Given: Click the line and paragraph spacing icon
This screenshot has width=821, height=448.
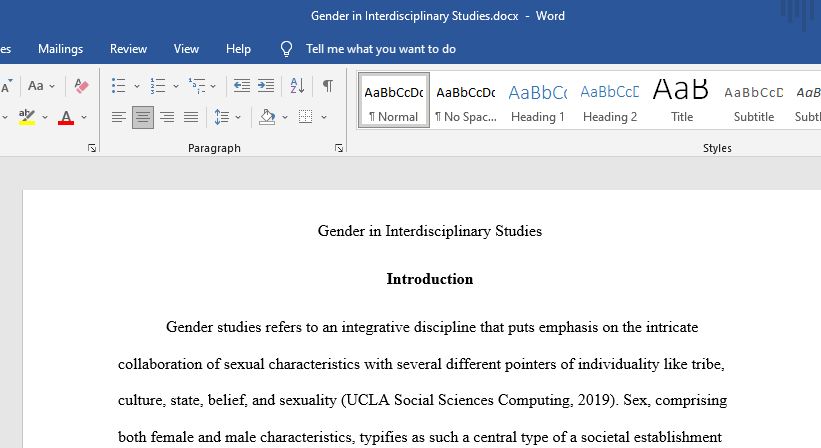Looking at the screenshot, I should tap(222, 117).
